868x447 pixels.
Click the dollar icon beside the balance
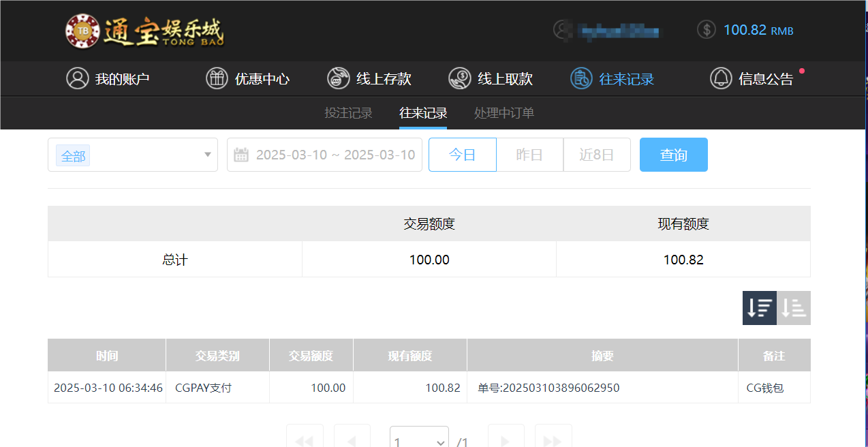coord(706,30)
